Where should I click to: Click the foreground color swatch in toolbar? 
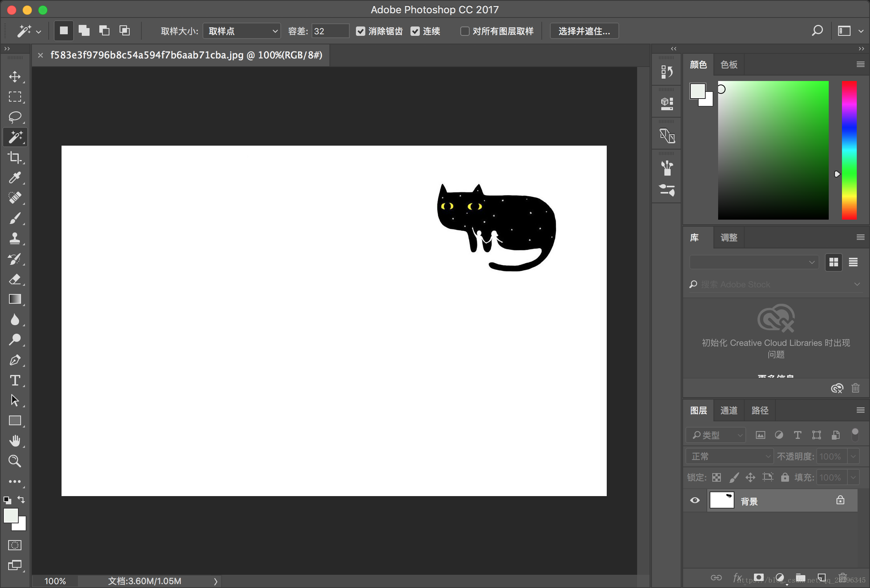(x=11, y=516)
